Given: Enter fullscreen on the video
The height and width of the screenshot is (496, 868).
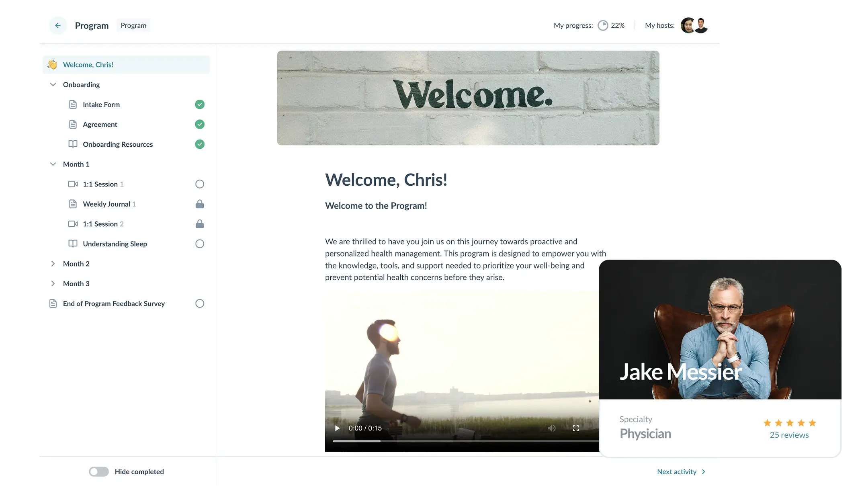Looking at the screenshot, I should 575,428.
